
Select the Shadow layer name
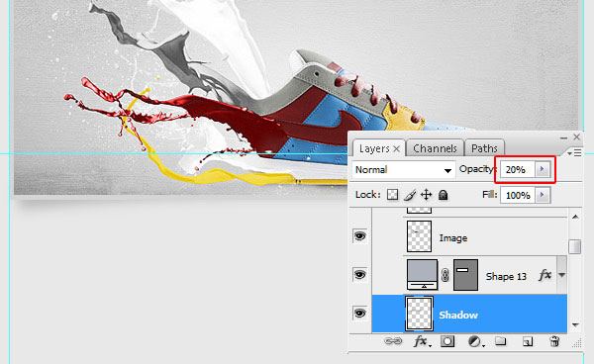click(458, 315)
